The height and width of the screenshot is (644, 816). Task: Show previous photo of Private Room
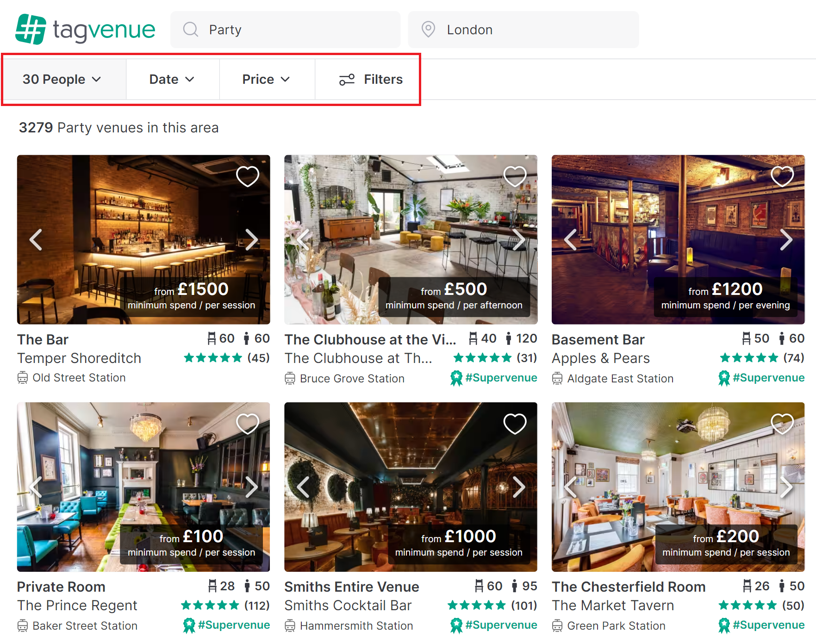pos(36,487)
